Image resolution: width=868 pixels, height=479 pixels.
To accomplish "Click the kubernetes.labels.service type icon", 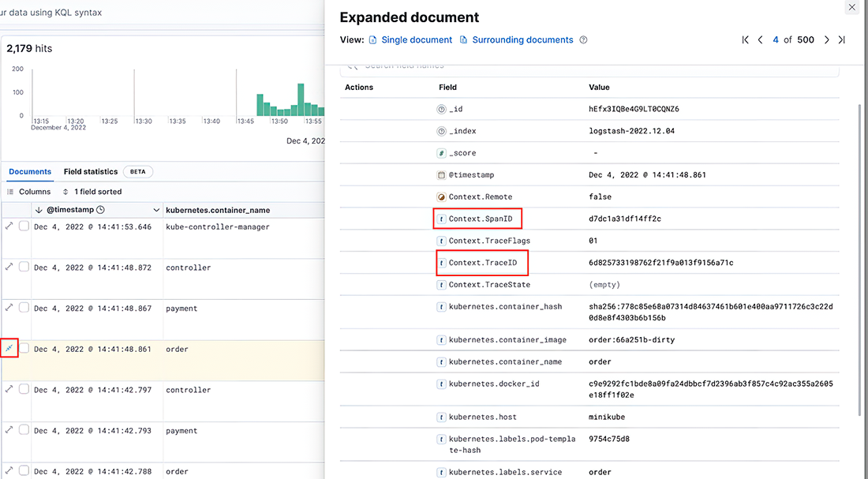I will coord(441,473).
